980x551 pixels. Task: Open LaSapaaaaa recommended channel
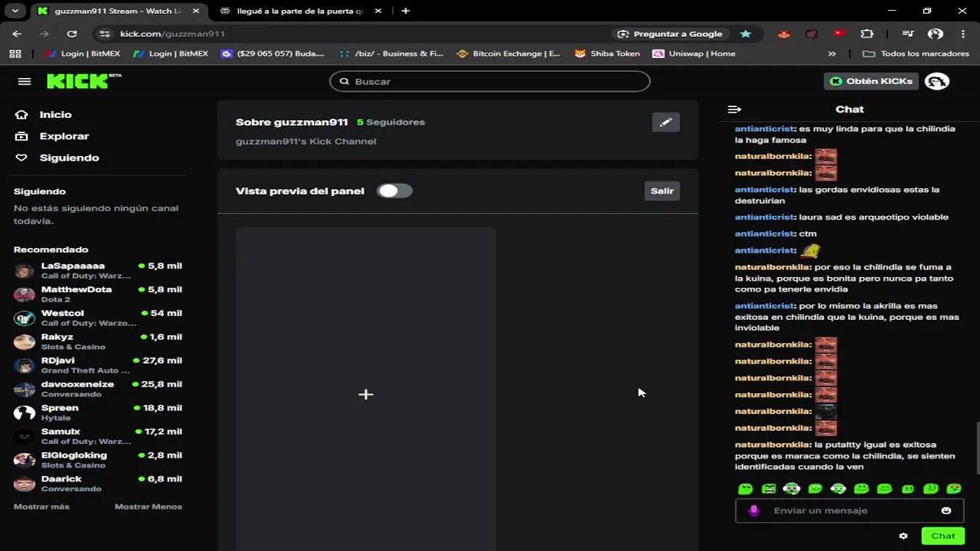tap(98, 271)
